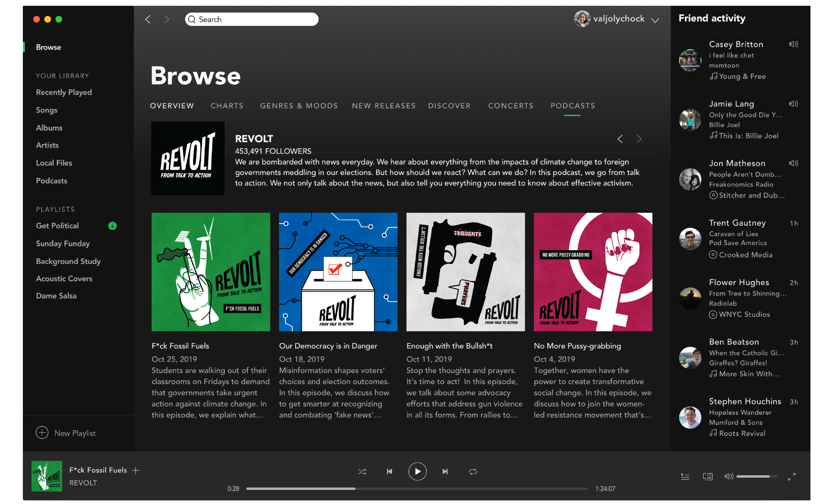This screenshot has width=837, height=504.
Task: Click Casey Britton's now-listening speaker icon
Action: (794, 44)
